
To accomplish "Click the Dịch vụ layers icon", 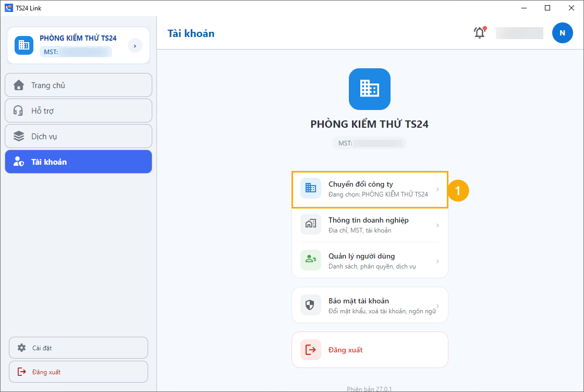I will pos(19,136).
